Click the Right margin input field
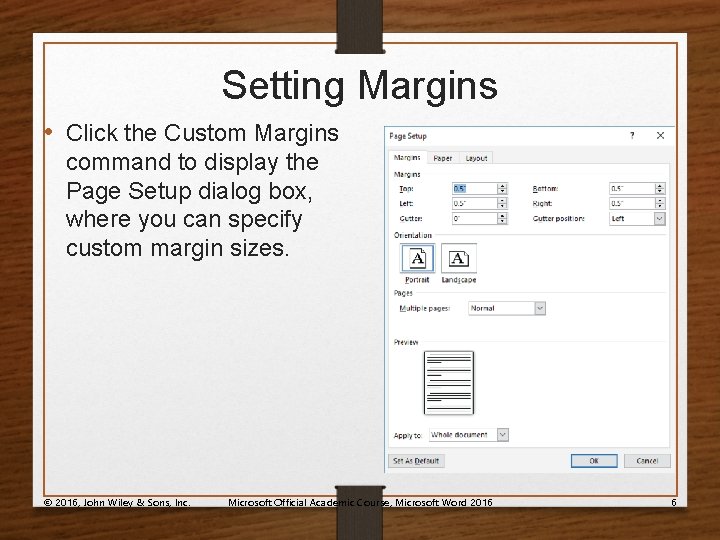Viewport: 720px width, 540px height. (632, 203)
